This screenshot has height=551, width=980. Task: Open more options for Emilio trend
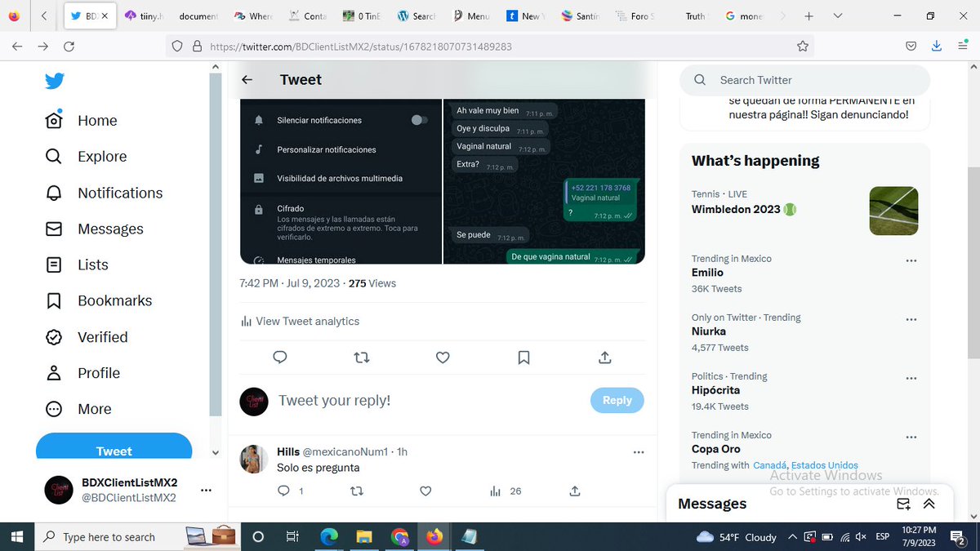coord(911,261)
